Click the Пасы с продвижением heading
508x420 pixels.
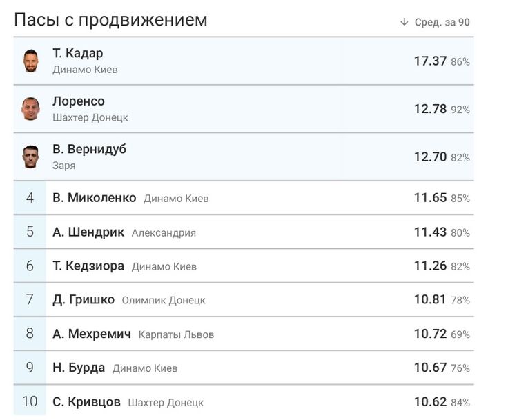[x=110, y=20]
